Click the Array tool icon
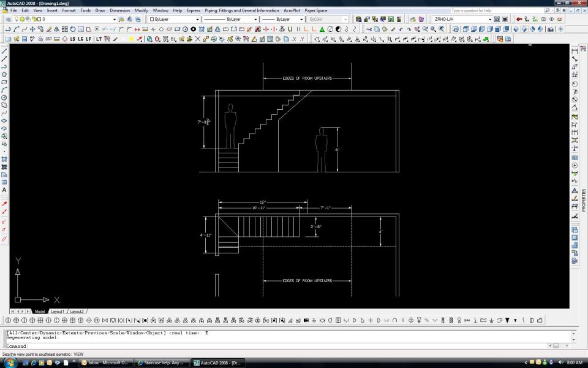 (64, 29)
